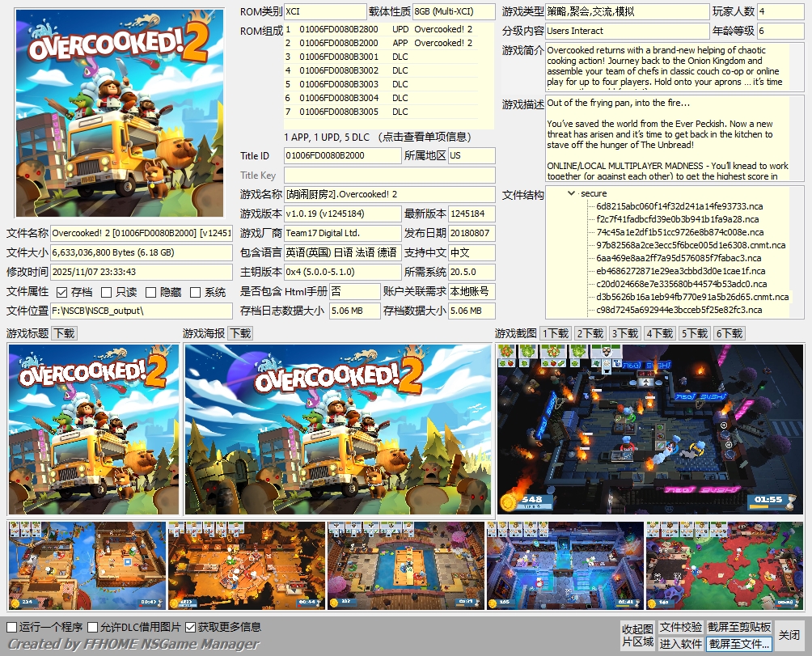Click the 发布日期 20180807 field
The image size is (812, 656).
(472, 234)
